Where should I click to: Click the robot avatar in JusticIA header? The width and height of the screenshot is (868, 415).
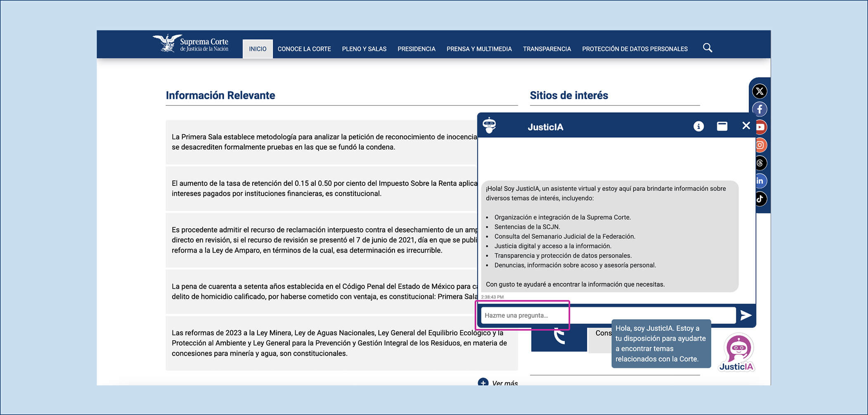[490, 125]
